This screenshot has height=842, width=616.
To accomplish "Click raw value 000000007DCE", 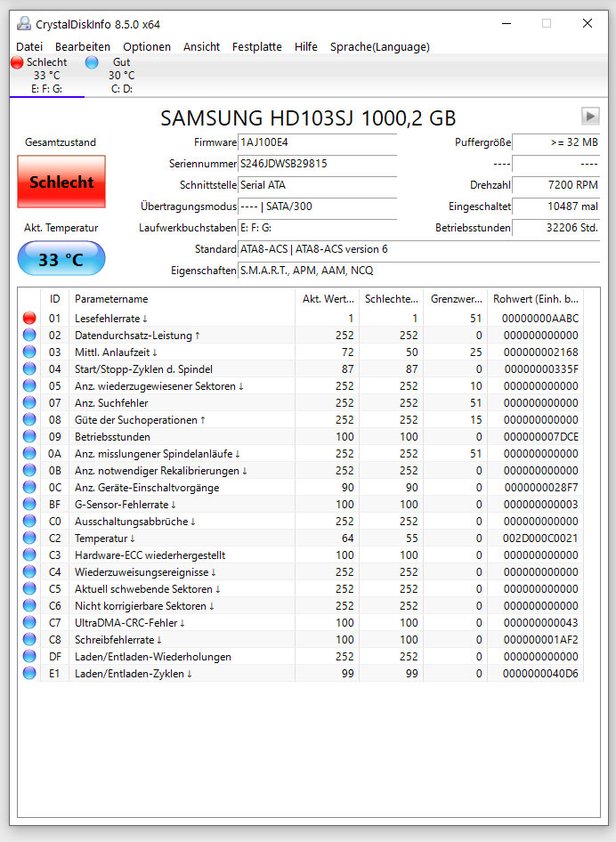I will pos(541,436).
